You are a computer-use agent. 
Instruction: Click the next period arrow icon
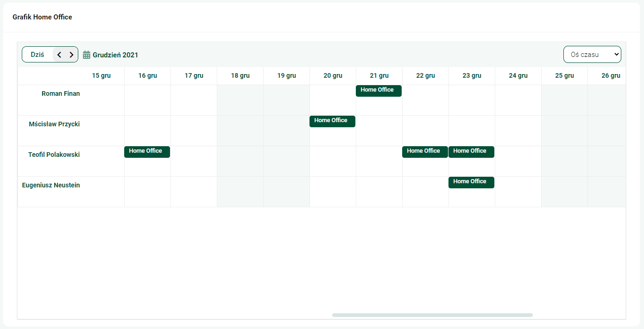[71, 55]
